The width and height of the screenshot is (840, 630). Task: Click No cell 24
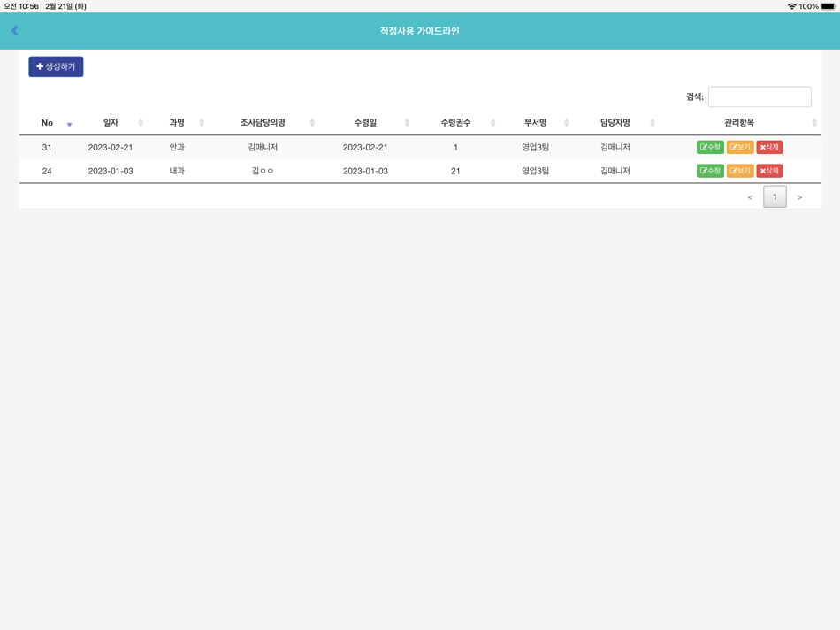(x=47, y=171)
